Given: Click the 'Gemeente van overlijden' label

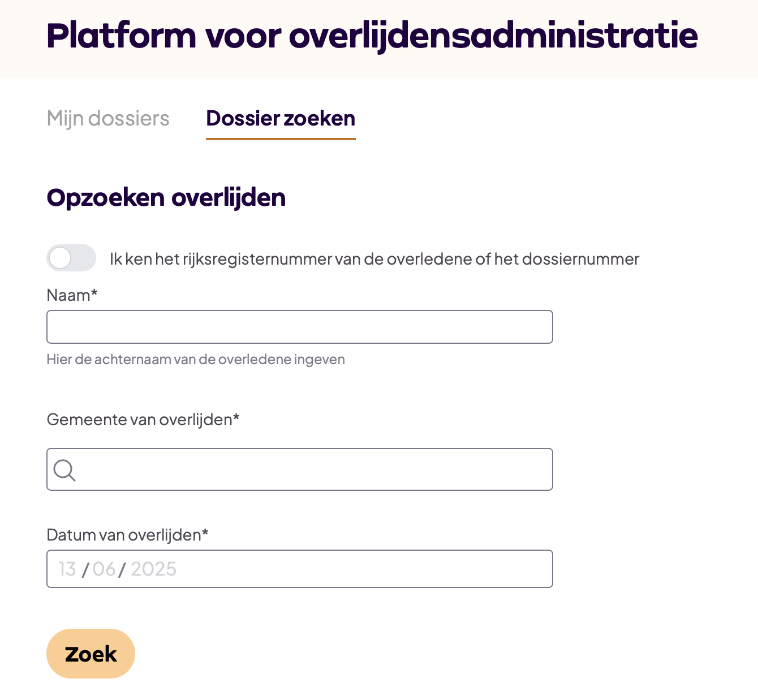Looking at the screenshot, I should (143, 420).
